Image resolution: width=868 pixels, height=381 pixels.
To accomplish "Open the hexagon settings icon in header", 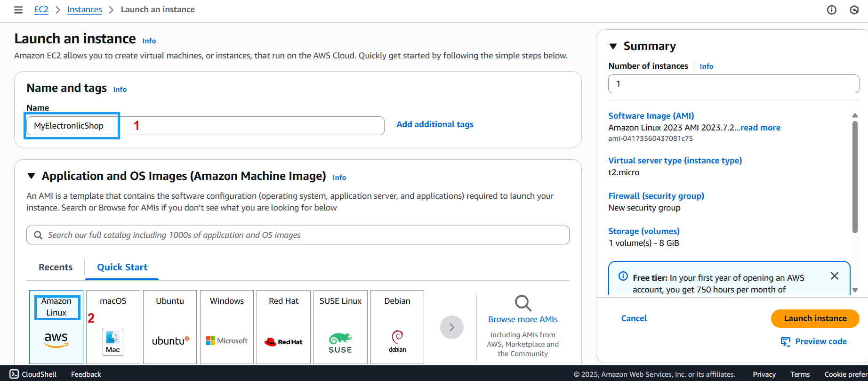I will click(854, 10).
